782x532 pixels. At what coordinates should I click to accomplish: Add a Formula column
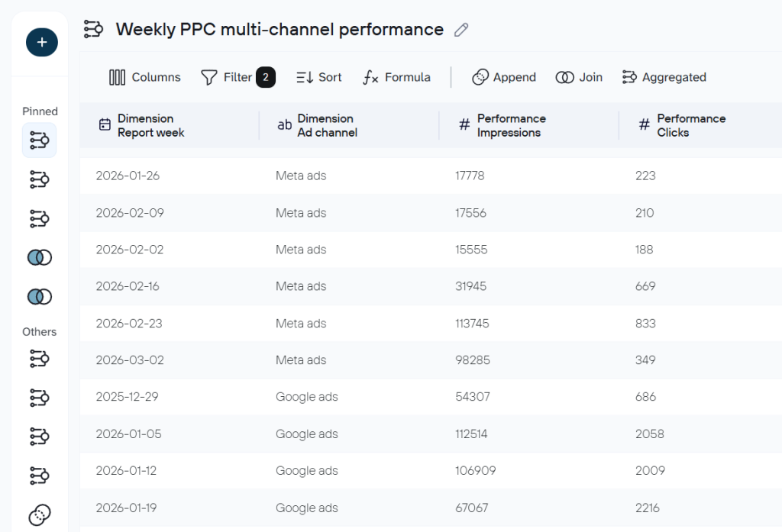pyautogui.click(x=396, y=77)
